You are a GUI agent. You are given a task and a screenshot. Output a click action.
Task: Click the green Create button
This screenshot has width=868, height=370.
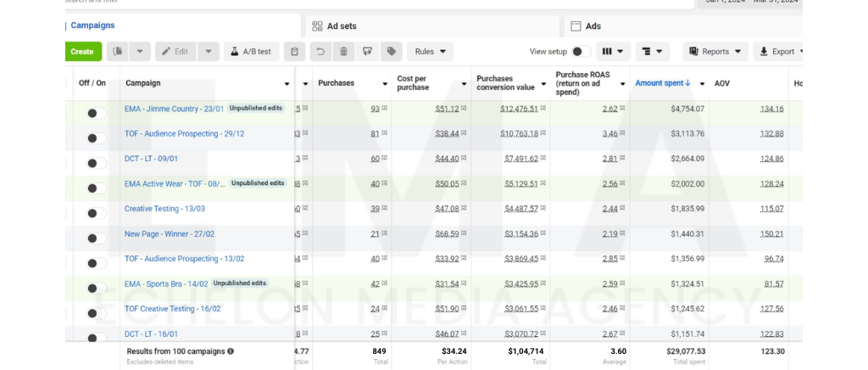pos(82,52)
